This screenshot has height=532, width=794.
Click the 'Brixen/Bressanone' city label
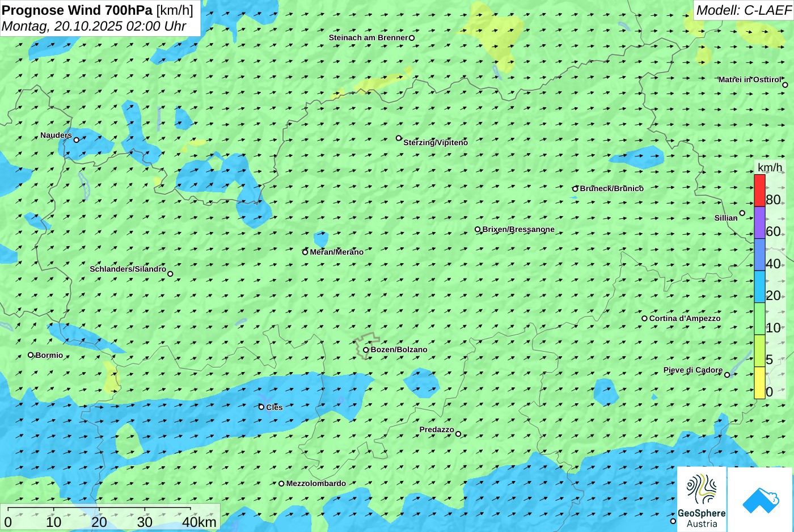click(x=518, y=229)
